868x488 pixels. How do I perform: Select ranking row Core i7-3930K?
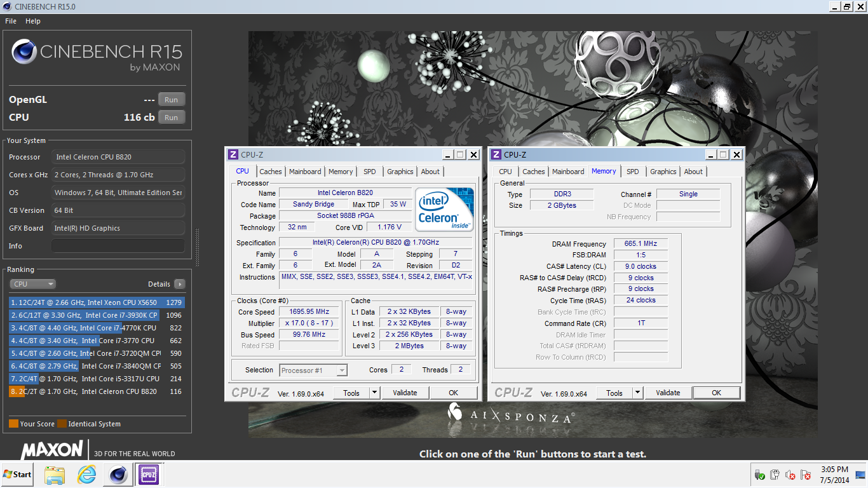[97, 315]
